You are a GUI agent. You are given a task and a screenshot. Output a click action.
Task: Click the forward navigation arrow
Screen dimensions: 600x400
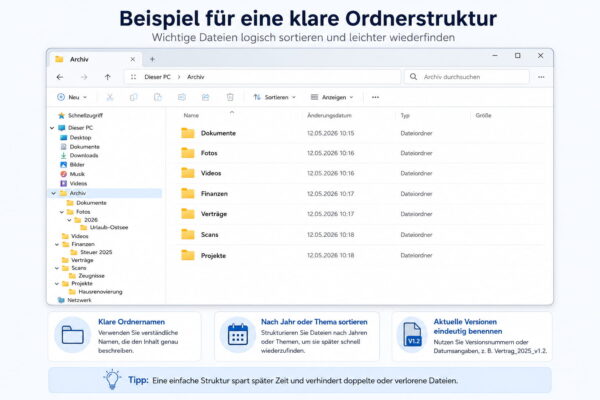pos(84,77)
